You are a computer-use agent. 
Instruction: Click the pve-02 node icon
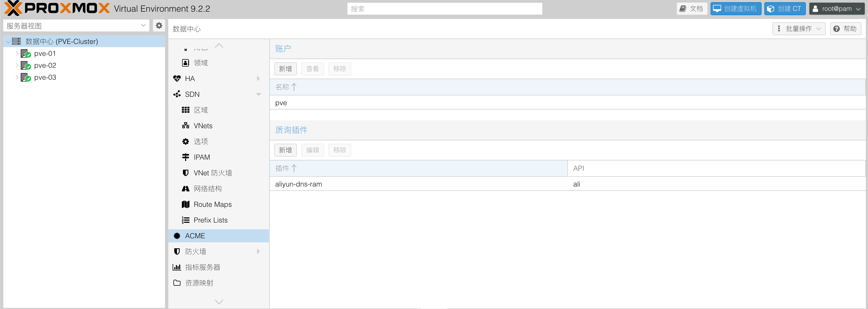tap(26, 65)
